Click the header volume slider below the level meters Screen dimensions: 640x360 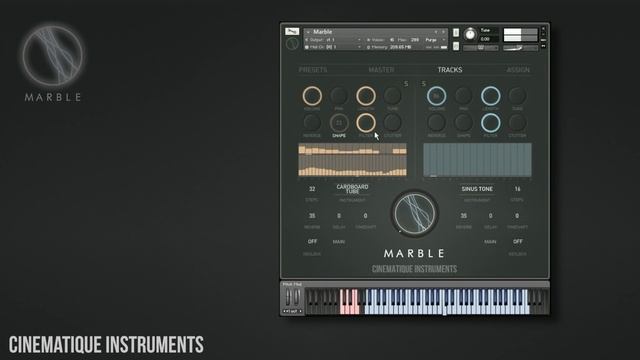point(520,48)
